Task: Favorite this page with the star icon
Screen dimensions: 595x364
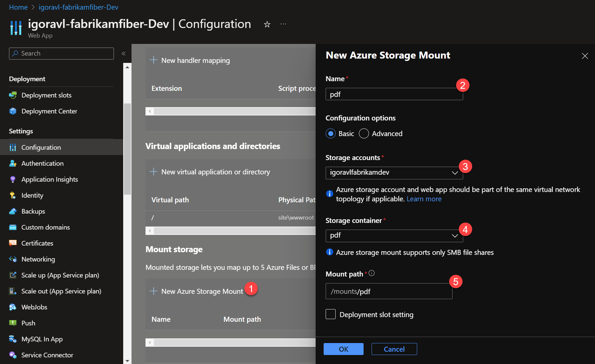Action: 267,24
